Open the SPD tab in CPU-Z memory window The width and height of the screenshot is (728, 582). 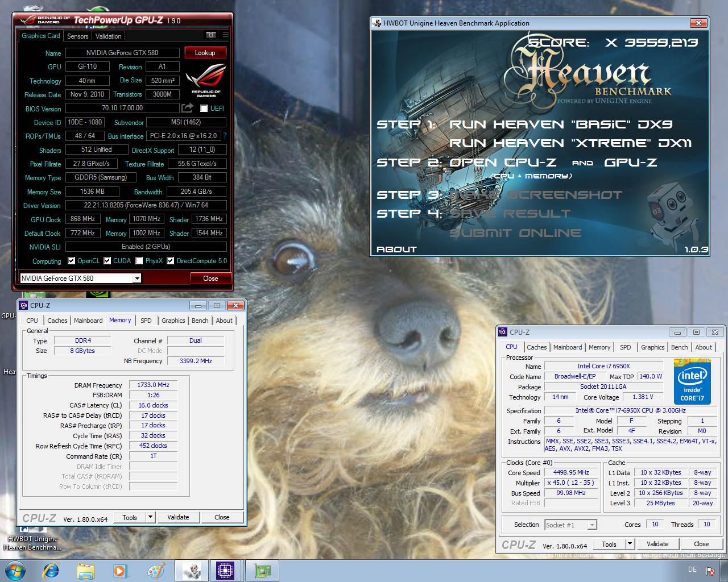click(146, 321)
